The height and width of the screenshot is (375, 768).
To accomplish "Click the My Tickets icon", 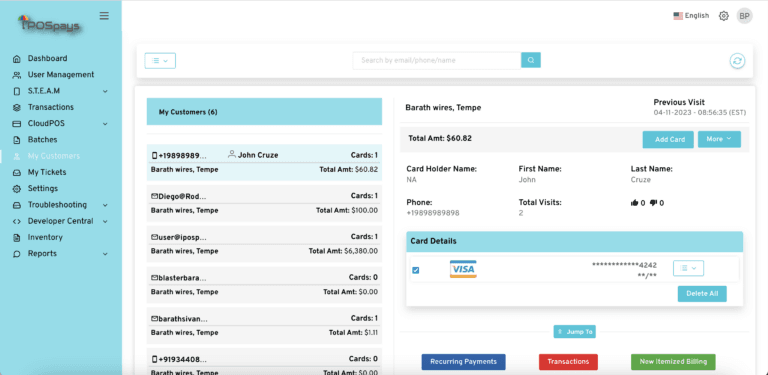I will point(17,172).
